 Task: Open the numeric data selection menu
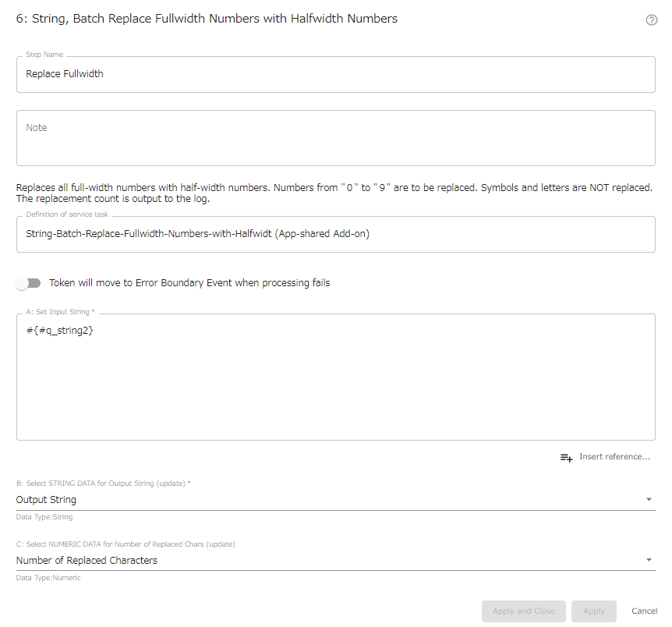click(x=648, y=560)
